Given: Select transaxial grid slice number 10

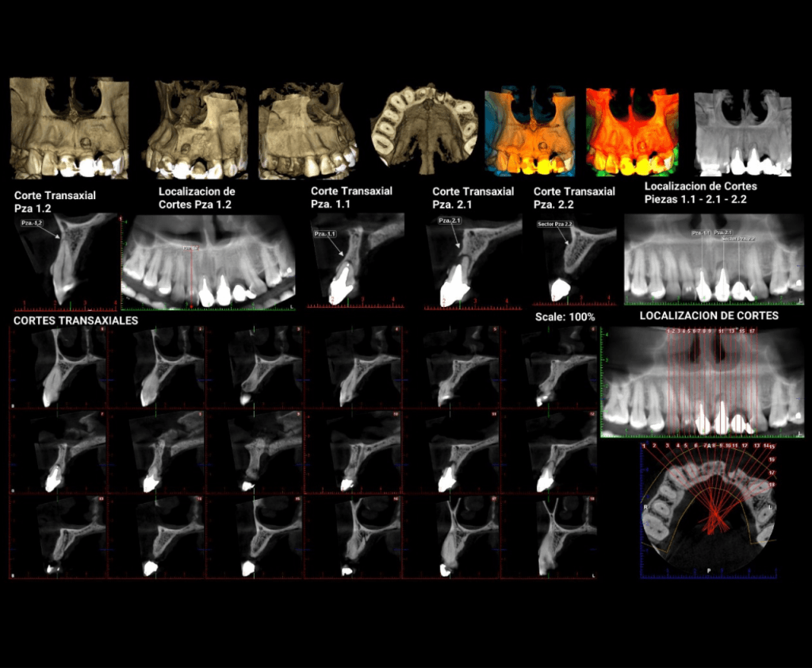Looking at the screenshot, I should [x=353, y=452].
